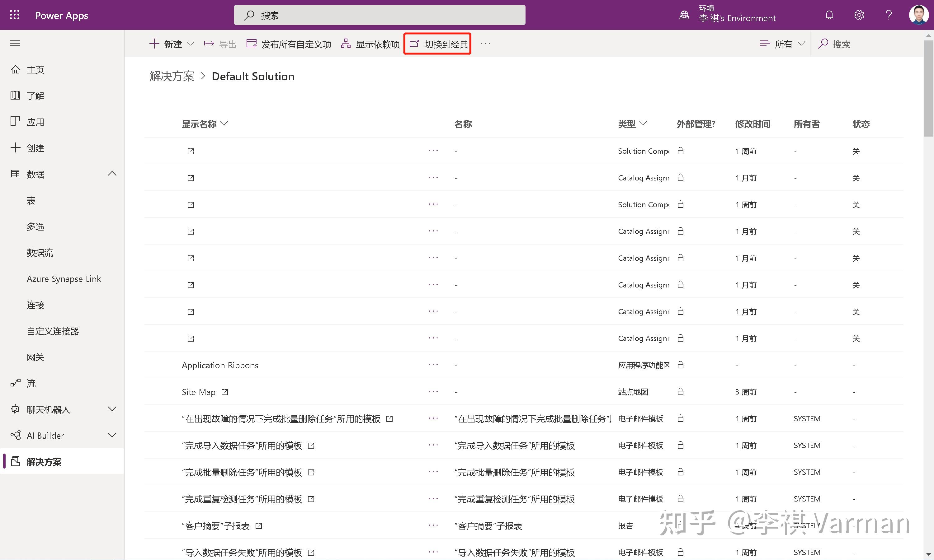Go to 主页 in left navigation
This screenshot has height=560, width=934.
[35, 70]
